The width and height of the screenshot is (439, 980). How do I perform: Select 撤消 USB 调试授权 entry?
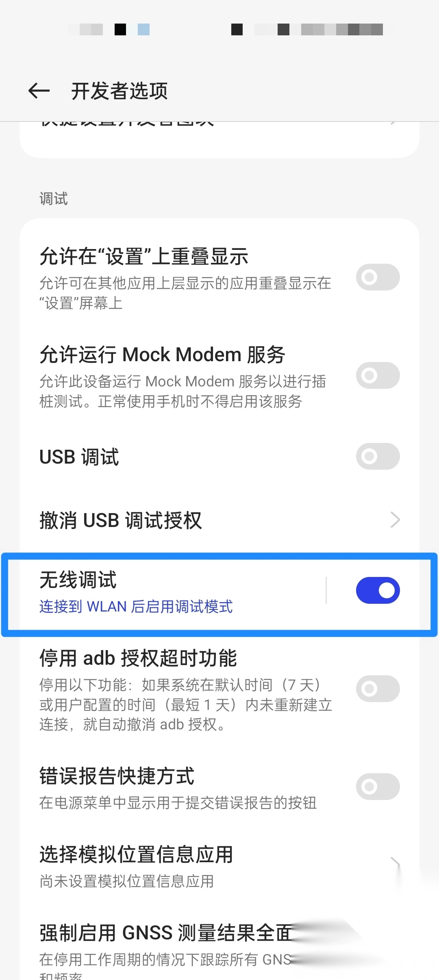(x=219, y=520)
